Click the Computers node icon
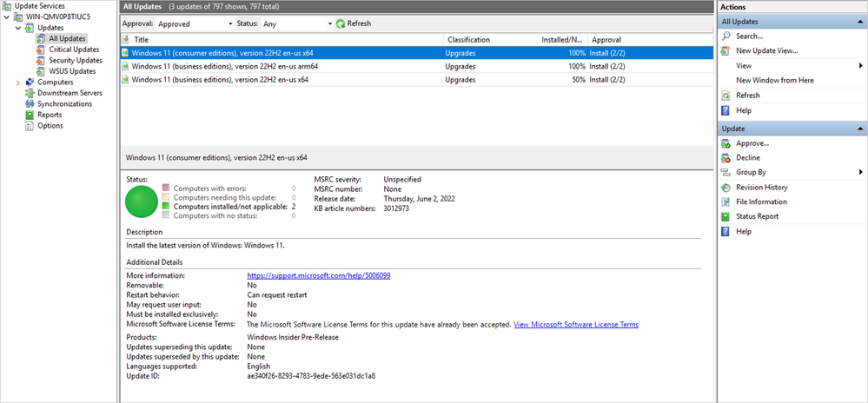This screenshot has width=868, height=403. 30,82
